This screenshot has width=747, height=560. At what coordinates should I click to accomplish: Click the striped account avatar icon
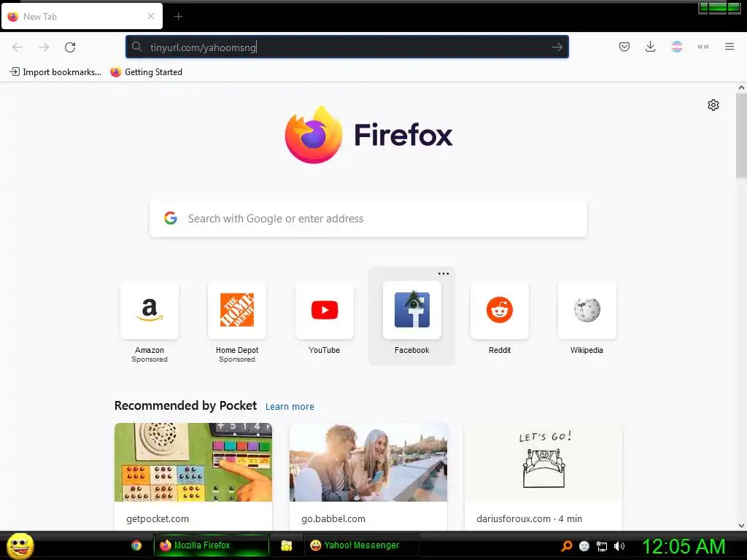coord(676,47)
